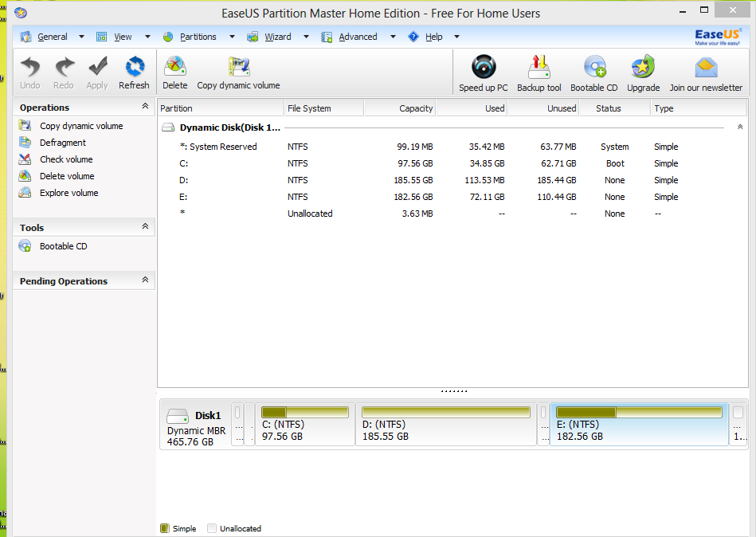Select the Unallocated space row
756x537 pixels.
tap(452, 214)
